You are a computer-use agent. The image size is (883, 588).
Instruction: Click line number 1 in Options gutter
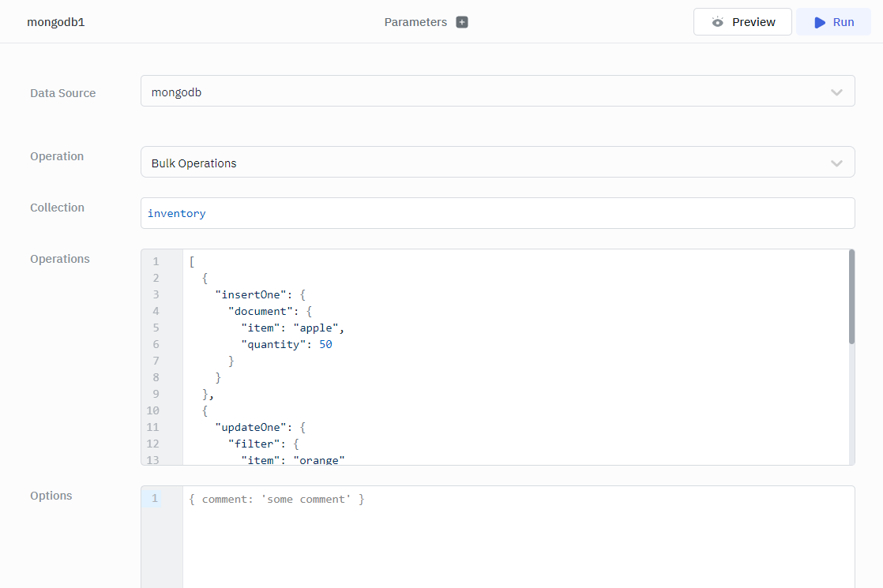click(155, 499)
